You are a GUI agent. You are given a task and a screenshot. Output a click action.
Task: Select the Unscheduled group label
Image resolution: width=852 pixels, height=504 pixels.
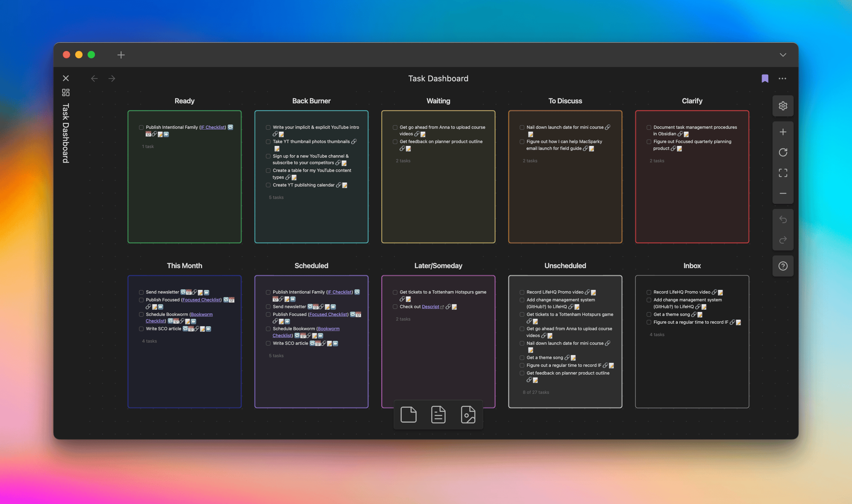point(565,265)
